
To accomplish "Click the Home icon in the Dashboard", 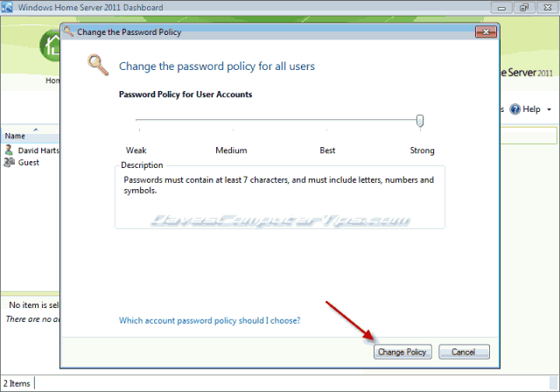I will click(x=50, y=45).
